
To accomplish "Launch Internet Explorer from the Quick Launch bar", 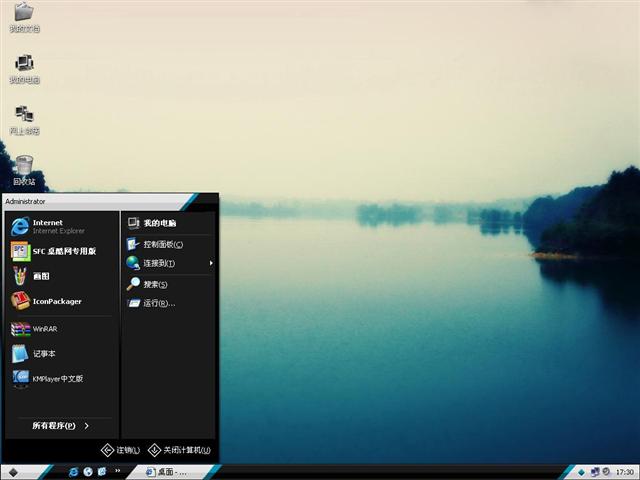I will point(73,472).
